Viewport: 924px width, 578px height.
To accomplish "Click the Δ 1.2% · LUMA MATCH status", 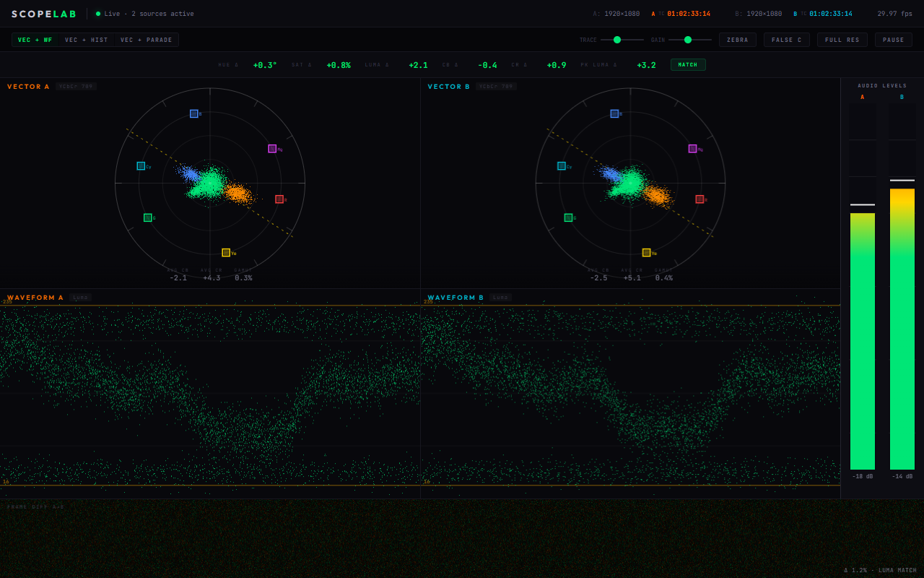I will 881,571.
